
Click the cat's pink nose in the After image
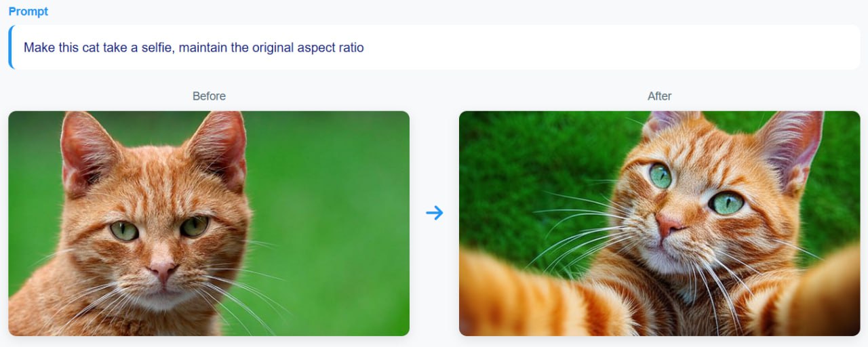669,224
